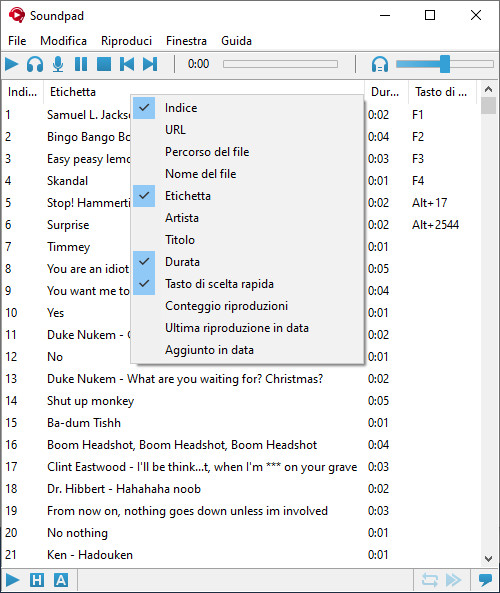Screen dimensions: 500x593
Task: Click the playback progress bar
Action: (280, 64)
